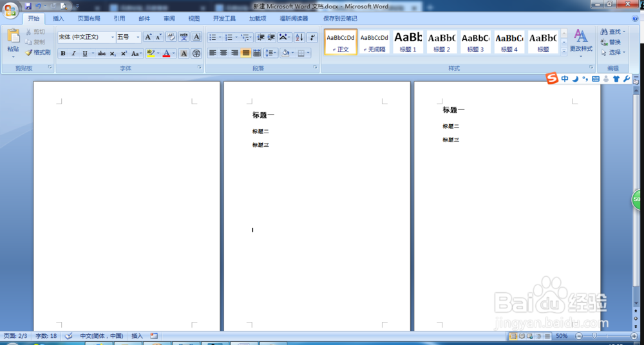The image size is (644, 345).
Task: Show or hide paragraph marks
Action: 312,37
